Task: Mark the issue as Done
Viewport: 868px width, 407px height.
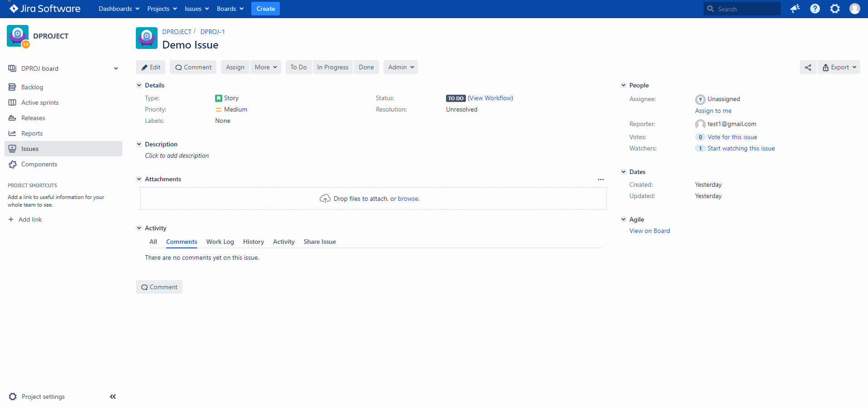Action: (366, 67)
